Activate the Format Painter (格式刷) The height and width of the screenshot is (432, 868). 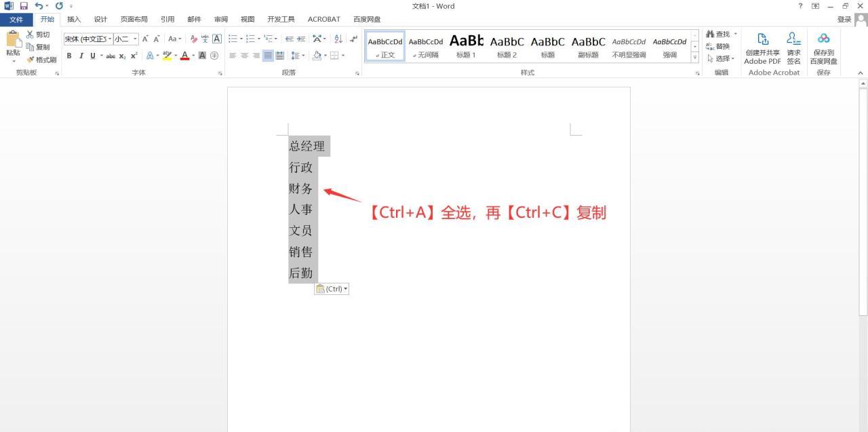[x=41, y=60]
